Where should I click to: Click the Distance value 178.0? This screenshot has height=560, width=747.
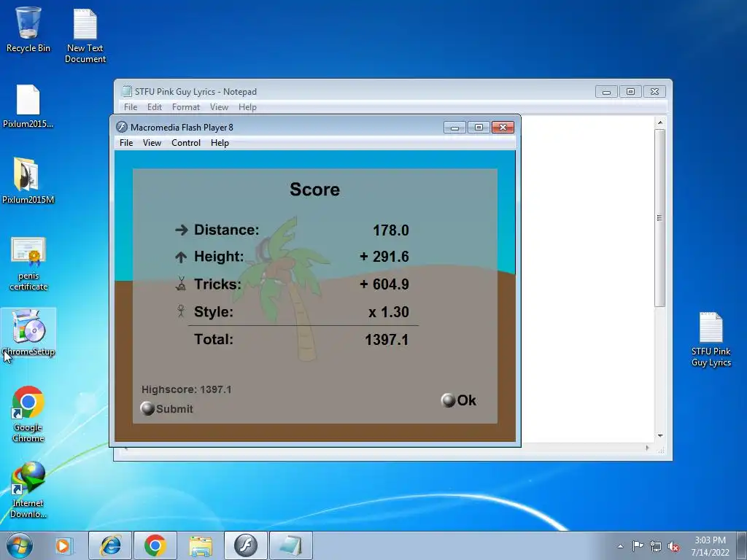click(391, 230)
